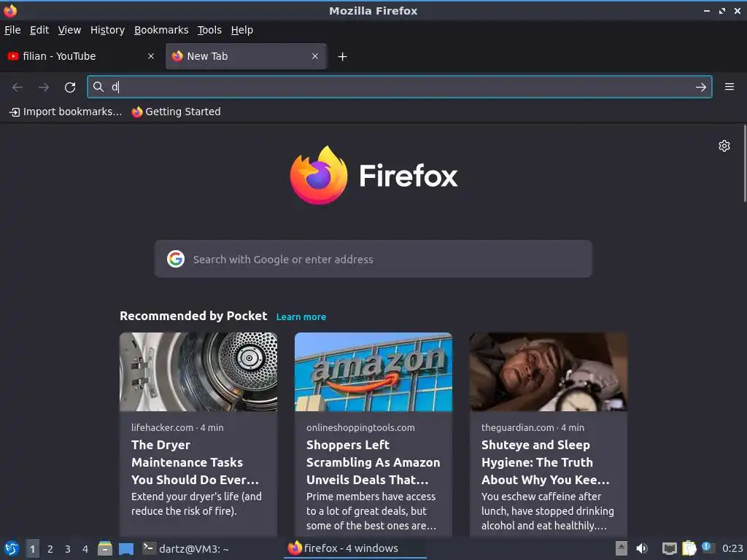This screenshot has width=747, height=560.
Task: Click the Go arrow in the address bar
Action: (x=701, y=87)
